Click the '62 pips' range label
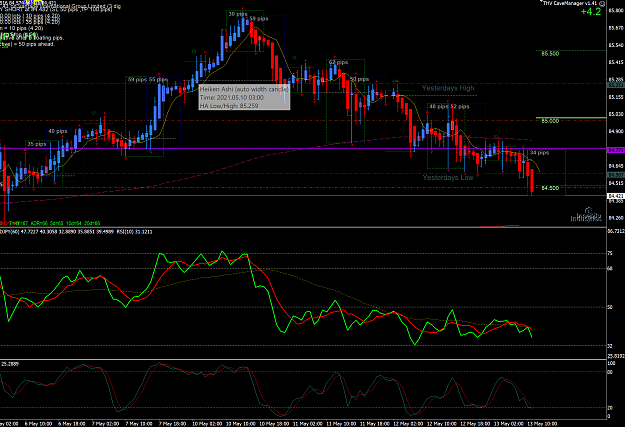 click(338, 62)
